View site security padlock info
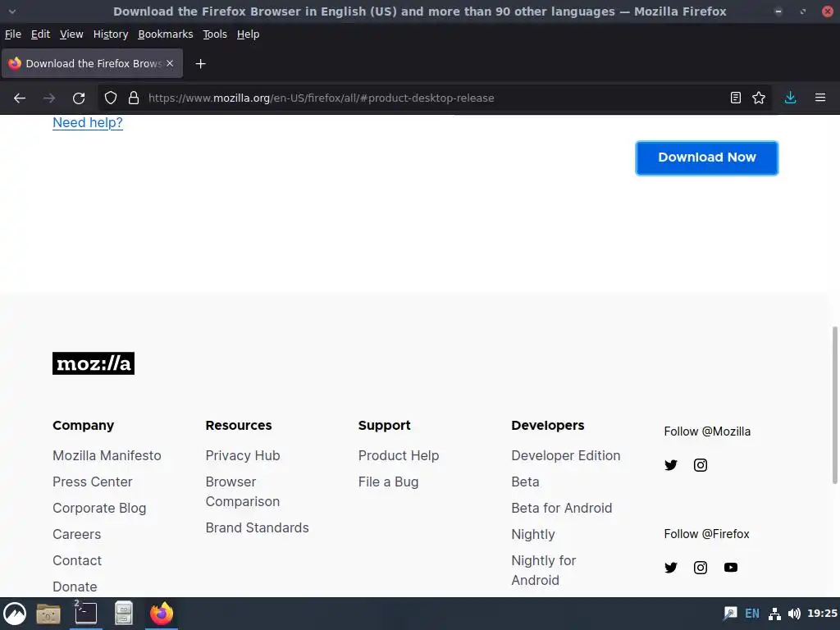 [x=134, y=98]
